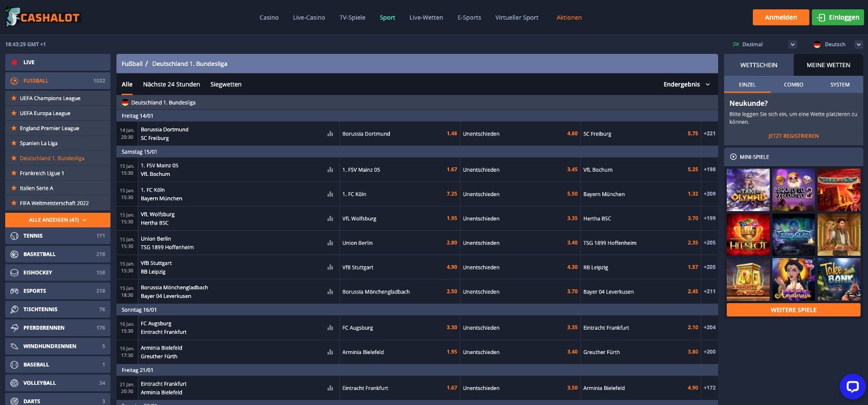Select the System bet type tab

pyautogui.click(x=840, y=84)
